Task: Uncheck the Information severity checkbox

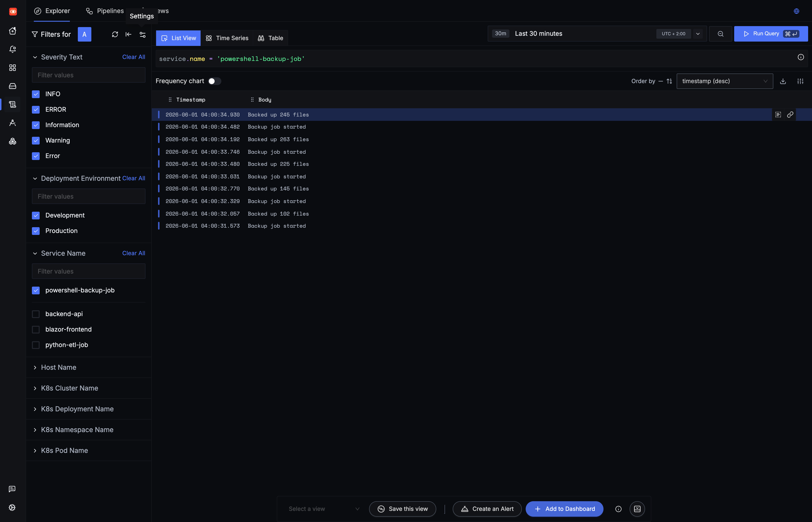Action: click(x=36, y=125)
